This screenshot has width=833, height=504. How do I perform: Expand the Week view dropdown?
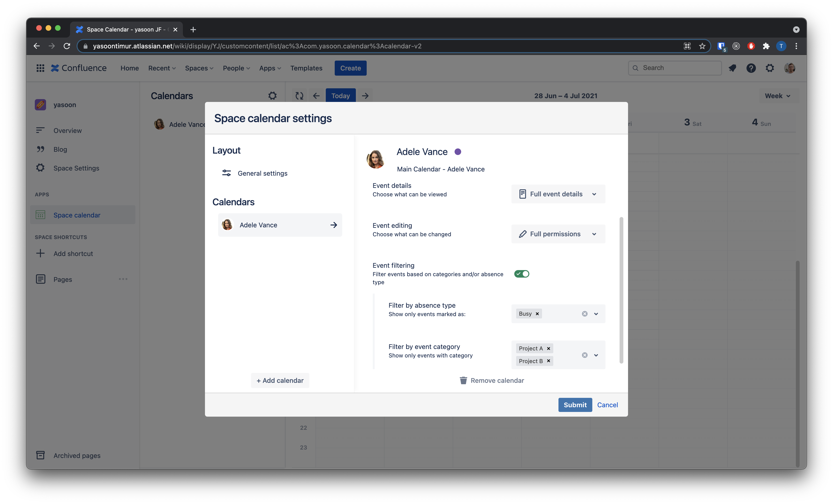pos(778,96)
